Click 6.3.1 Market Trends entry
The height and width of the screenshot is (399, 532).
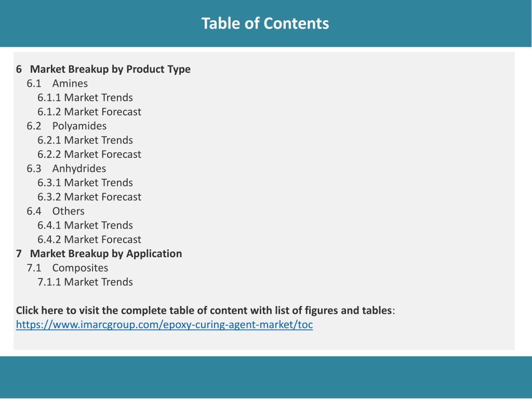pos(85,183)
